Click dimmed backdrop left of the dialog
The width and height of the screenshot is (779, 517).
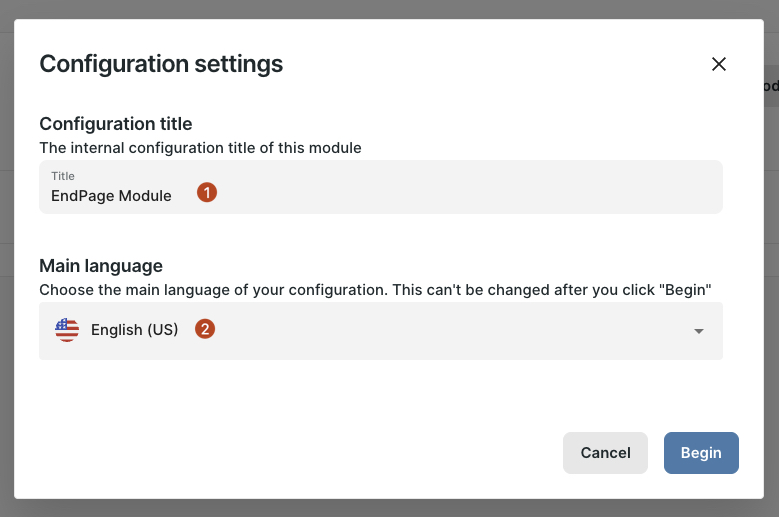coord(6,300)
